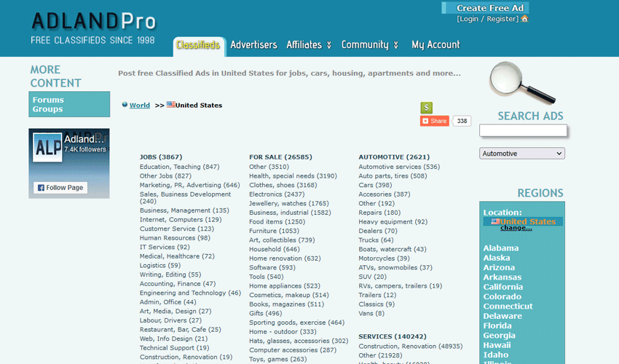Viewport: 619px width, 364px height.
Task: Select the Delaware region
Action: [502, 316]
